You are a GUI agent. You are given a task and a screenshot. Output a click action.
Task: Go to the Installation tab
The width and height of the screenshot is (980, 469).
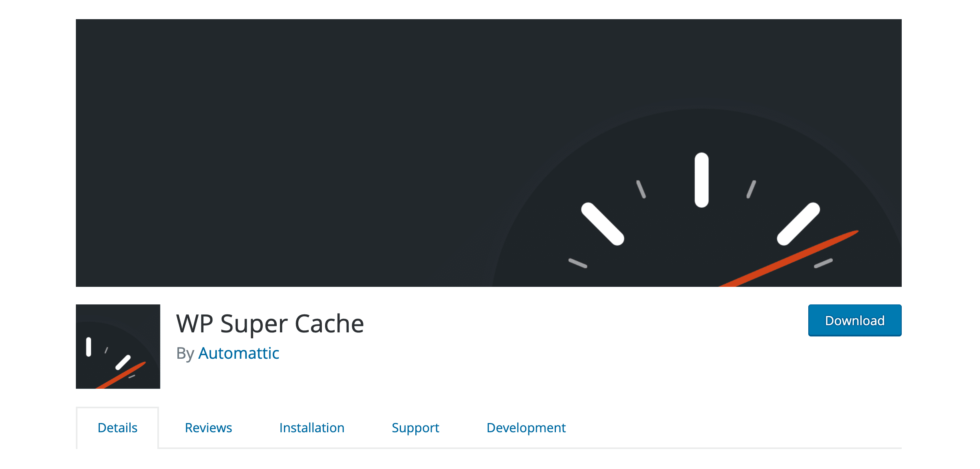point(311,428)
